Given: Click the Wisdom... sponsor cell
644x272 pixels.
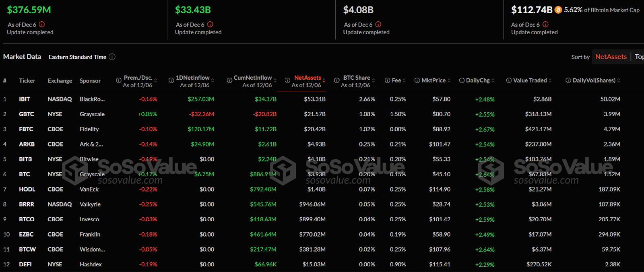Looking at the screenshot, I should pyautogui.click(x=92, y=249).
